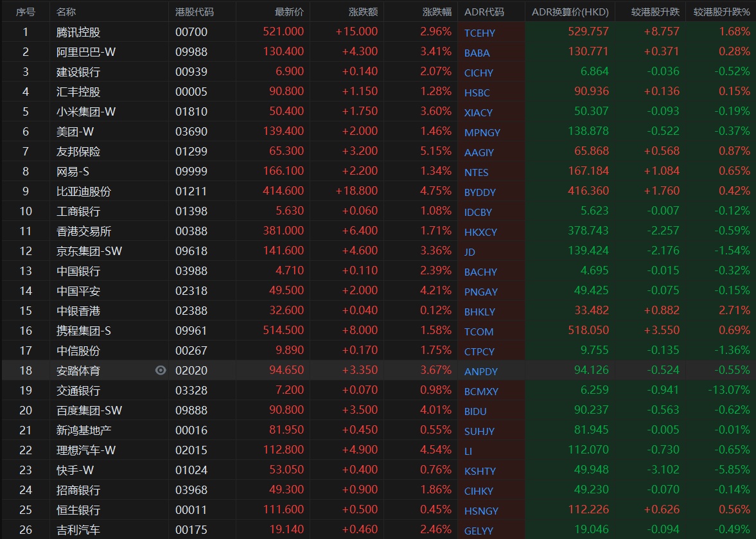This screenshot has height=539, width=756.
Task: Open the BHKLY ADR code link
Action: [x=480, y=312]
